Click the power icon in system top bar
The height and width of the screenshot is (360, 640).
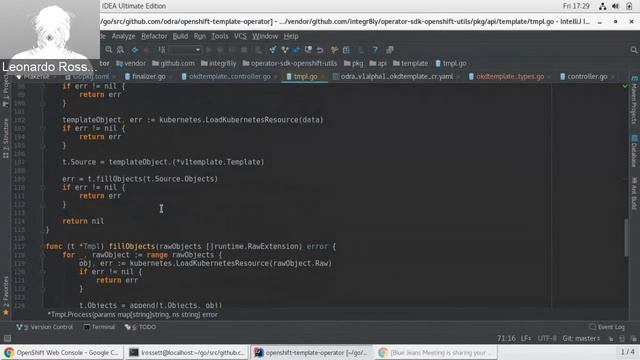point(629,6)
